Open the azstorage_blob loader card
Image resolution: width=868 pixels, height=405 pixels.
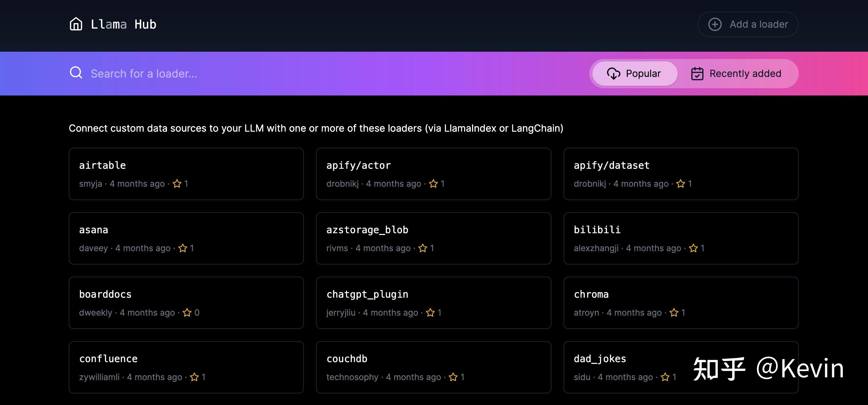point(433,238)
